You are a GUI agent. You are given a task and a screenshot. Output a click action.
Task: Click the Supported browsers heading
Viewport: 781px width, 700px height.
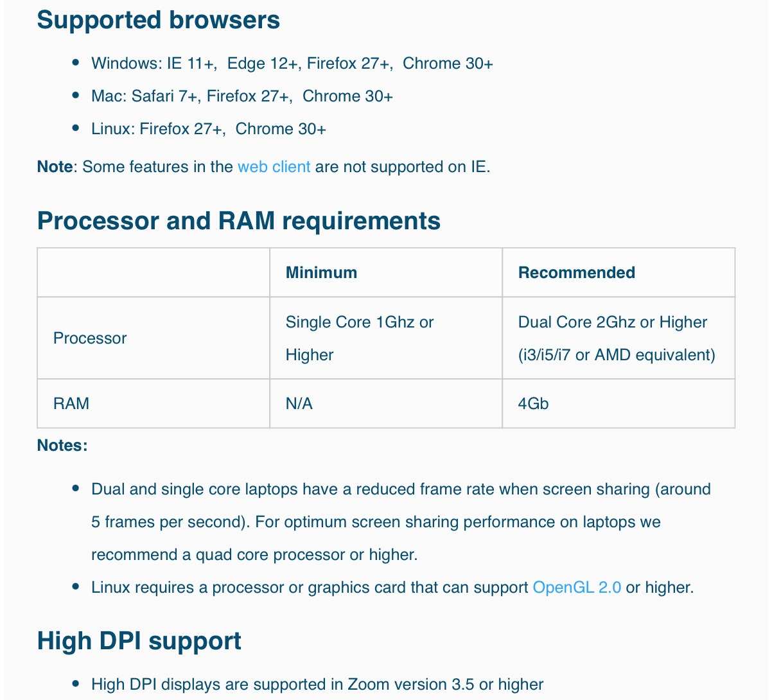coord(159,20)
